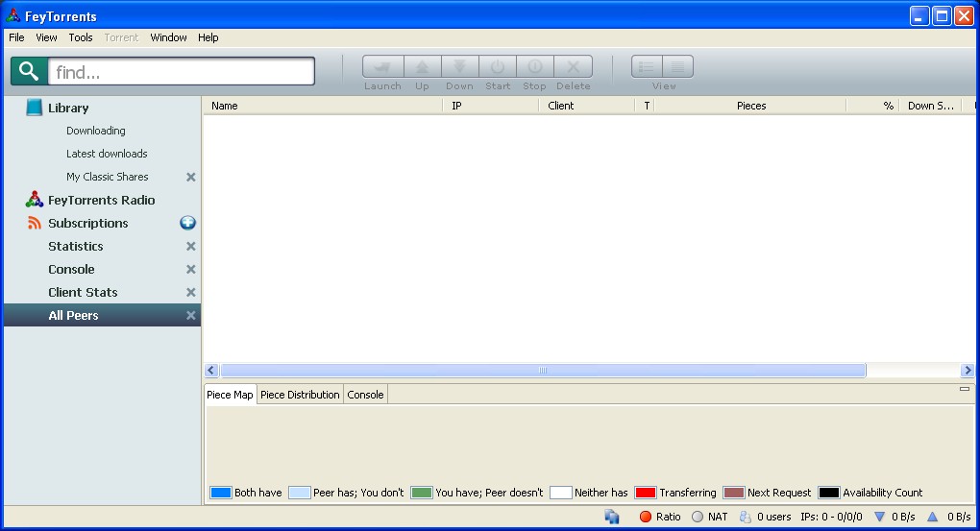Switch to the simple list view icon
The width and height of the screenshot is (980, 531).
click(647, 66)
